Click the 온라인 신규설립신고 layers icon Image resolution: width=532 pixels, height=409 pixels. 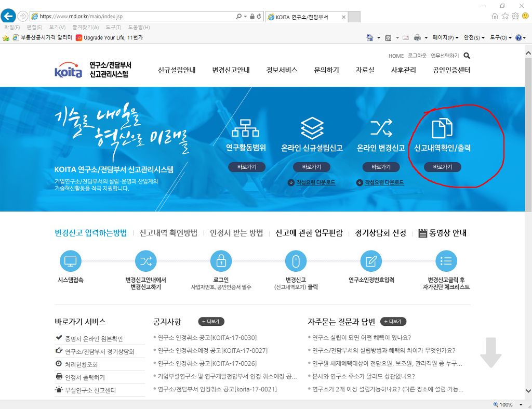coord(312,128)
